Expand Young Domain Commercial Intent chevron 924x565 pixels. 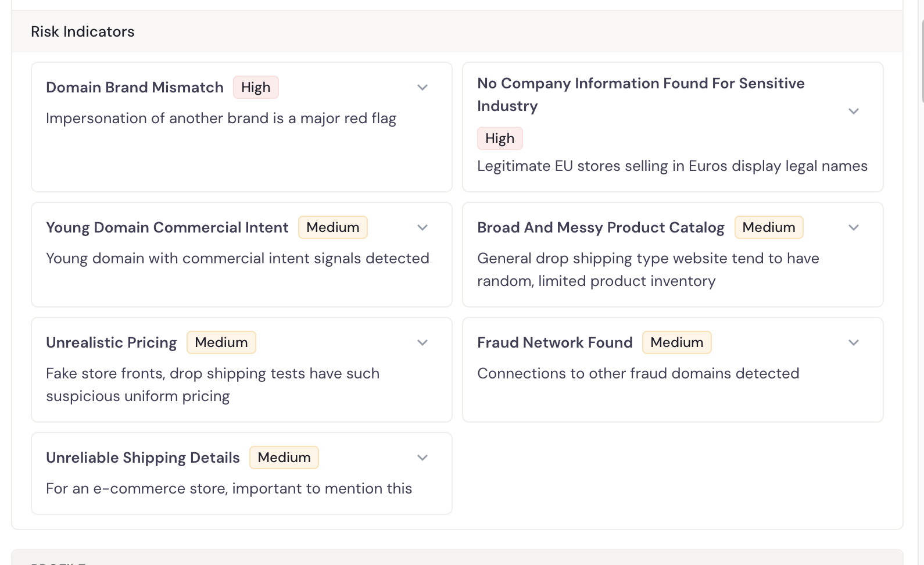(422, 228)
